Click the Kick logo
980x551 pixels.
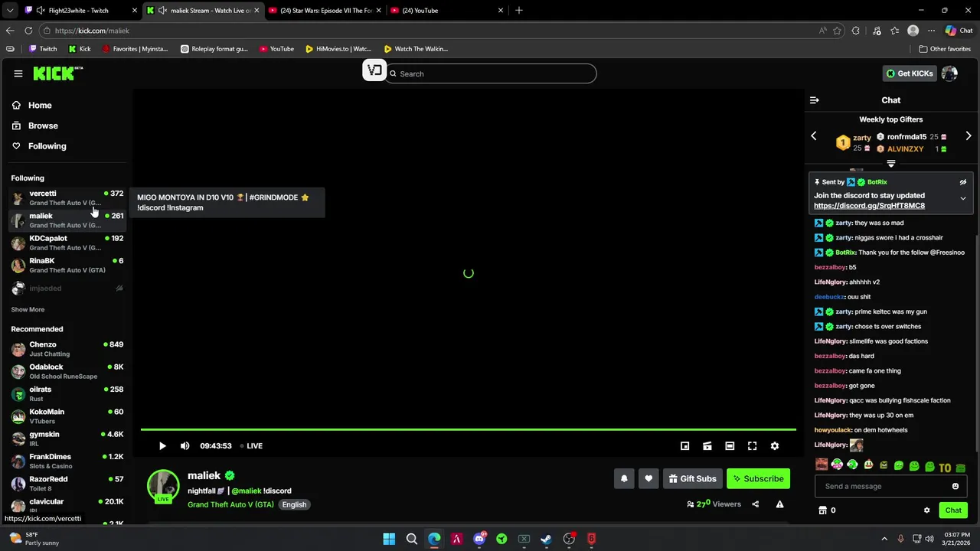[57, 73]
